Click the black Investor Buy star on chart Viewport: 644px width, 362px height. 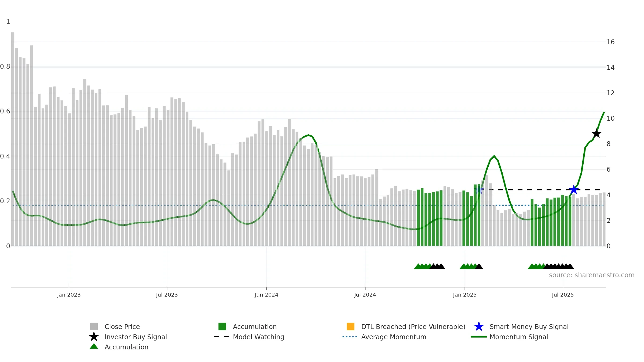[x=596, y=134]
